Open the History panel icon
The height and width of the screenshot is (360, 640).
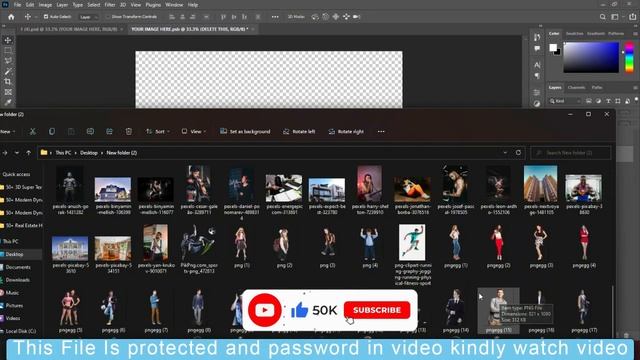537,37
